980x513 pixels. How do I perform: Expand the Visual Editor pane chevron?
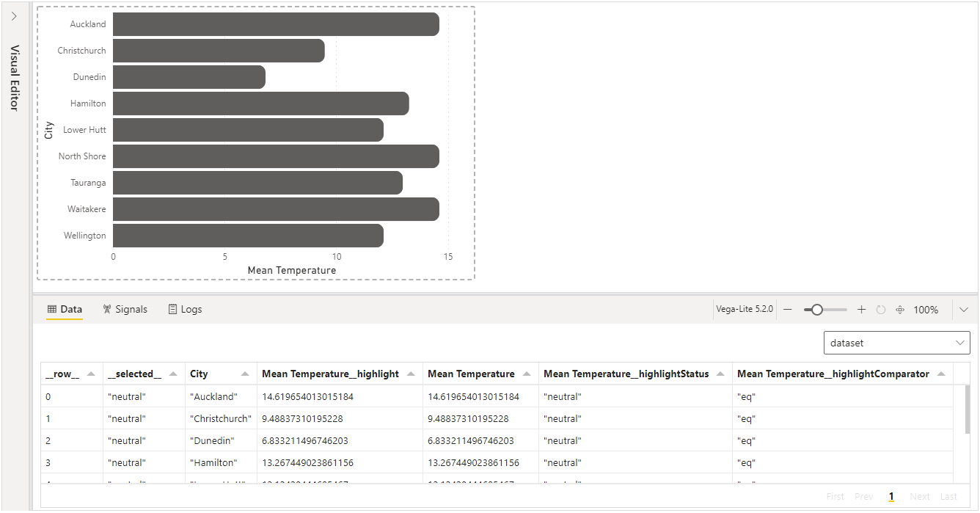[x=14, y=16]
